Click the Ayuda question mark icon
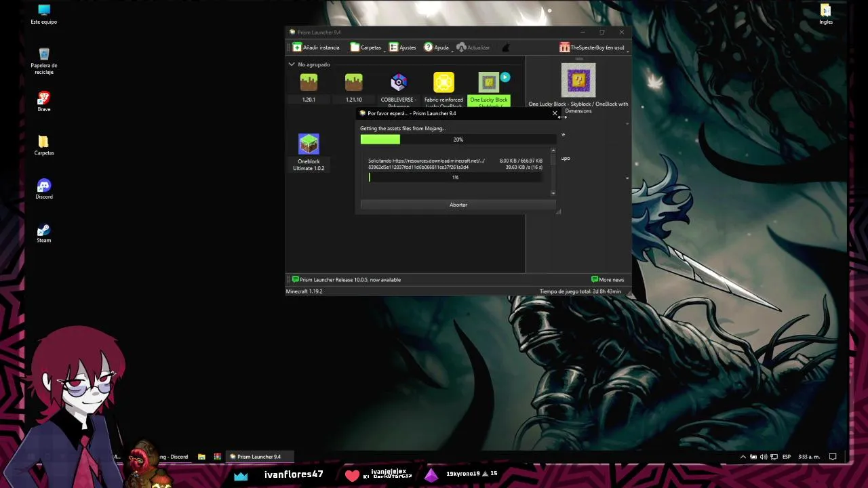 (429, 47)
